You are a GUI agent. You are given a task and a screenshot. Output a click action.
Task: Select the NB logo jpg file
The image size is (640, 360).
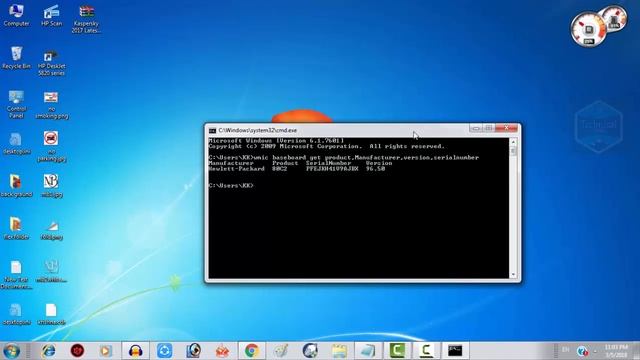pos(51,186)
